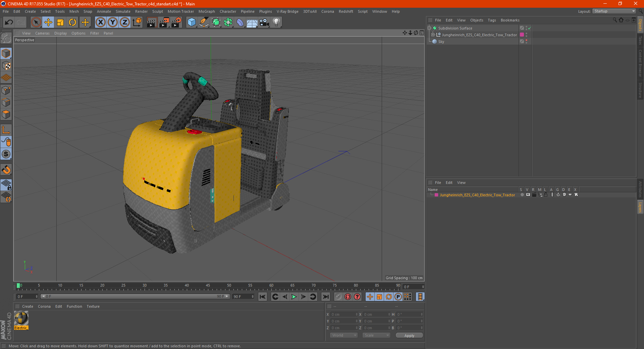
Task: Click Make Editable icon in left toolbar
Action: 6,39
